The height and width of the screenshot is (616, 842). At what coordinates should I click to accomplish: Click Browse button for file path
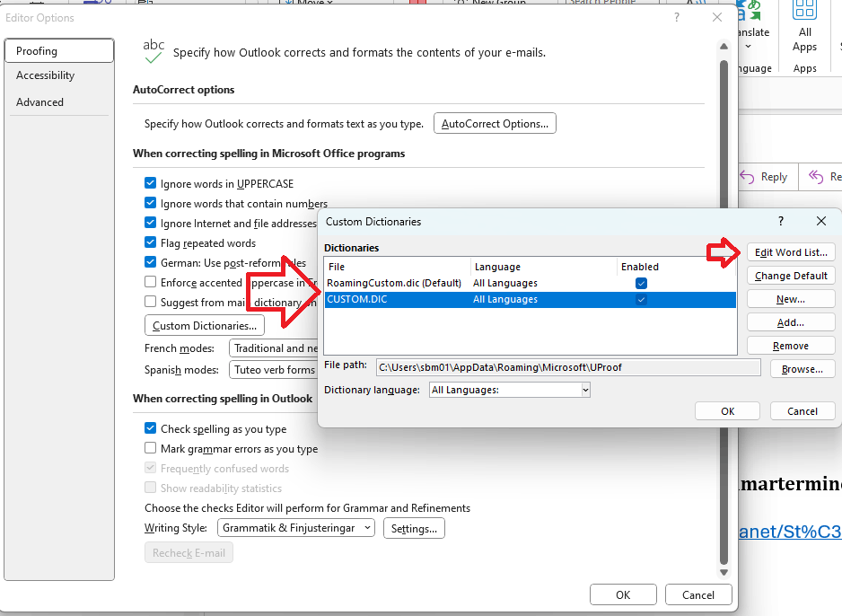coord(803,369)
